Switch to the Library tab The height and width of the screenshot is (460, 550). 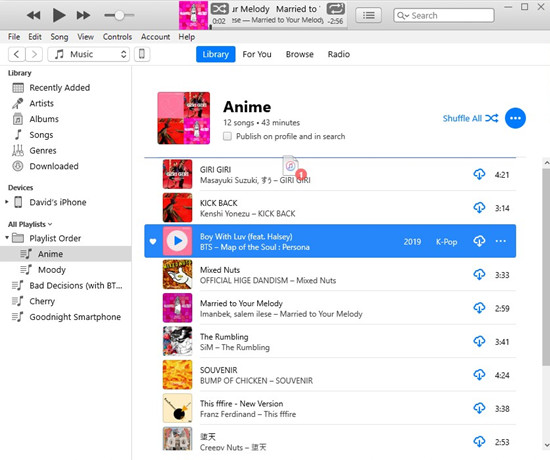coord(215,54)
